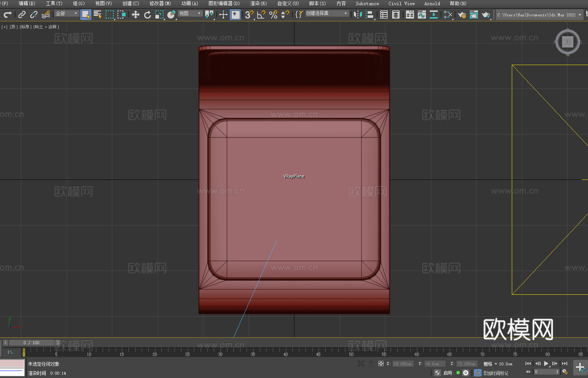The height and width of the screenshot is (378, 588).
Task: Open the 创建选择集 named selection dropdown
Action: (327, 13)
